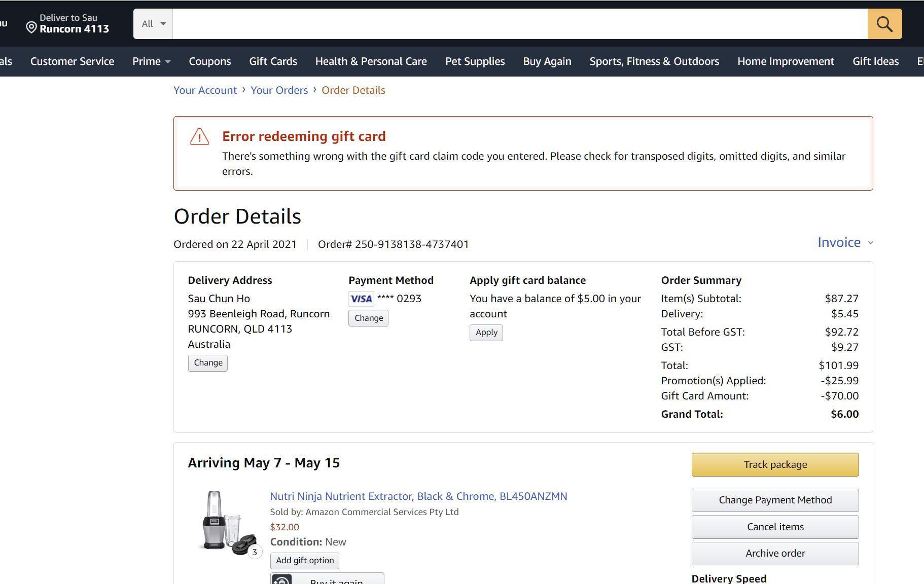The image size is (924, 584).
Task: Focus the Amazon search input field
Action: pos(520,24)
